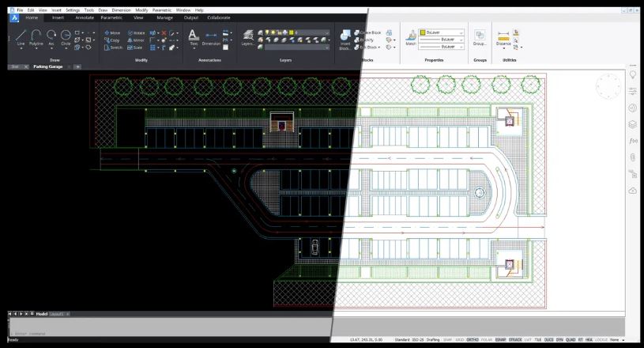Select the Arc tool
This screenshot has width=644, height=348.
51,37
